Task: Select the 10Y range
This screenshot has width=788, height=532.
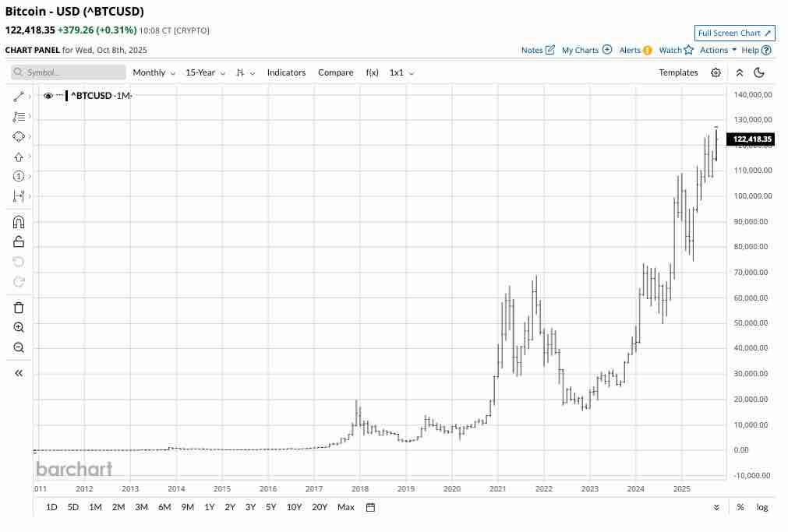Action: pos(294,507)
